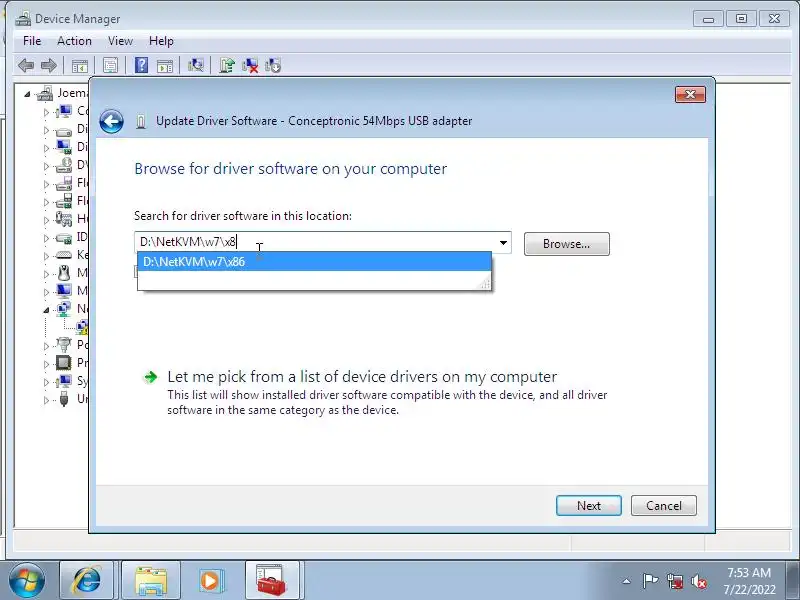
Task: Click the red toolbox taskbar icon
Action: click(271, 581)
